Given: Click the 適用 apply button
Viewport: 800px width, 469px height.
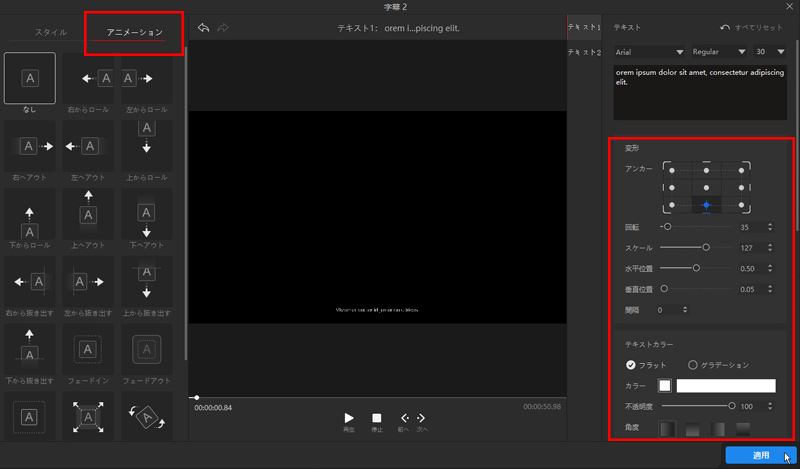Looking at the screenshot, I should [761, 455].
